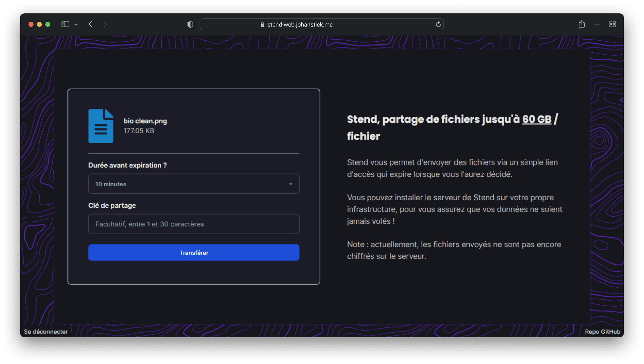Click the paragraph starting 'Vous pouvez installer'
The width and height of the screenshot is (644, 364).
point(454,209)
